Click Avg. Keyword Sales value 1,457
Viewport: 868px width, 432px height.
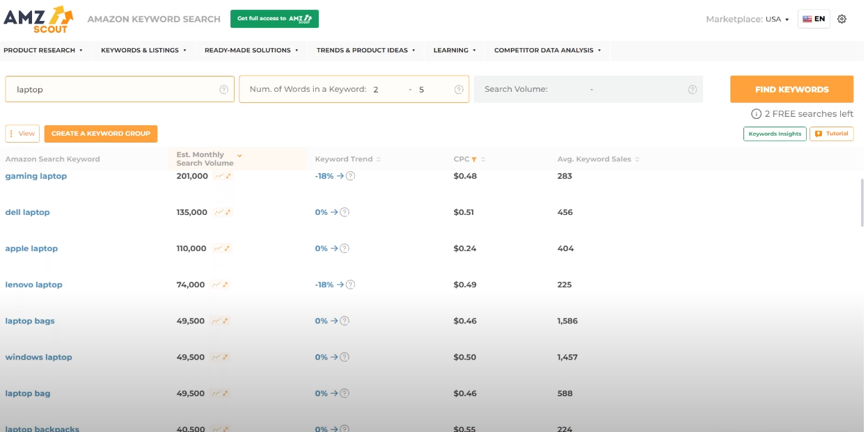(567, 357)
